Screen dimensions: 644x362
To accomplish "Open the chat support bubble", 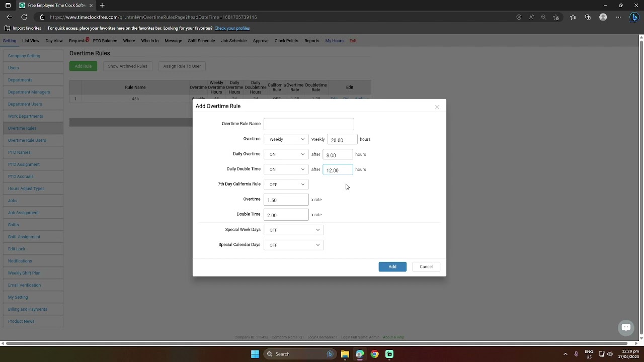I will (x=626, y=327).
